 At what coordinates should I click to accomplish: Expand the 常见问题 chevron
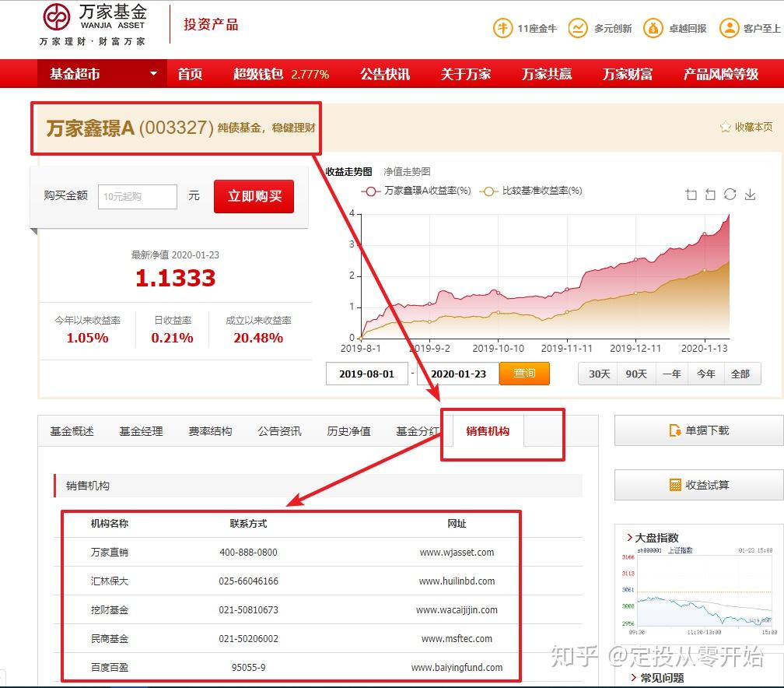pyautogui.click(x=633, y=677)
